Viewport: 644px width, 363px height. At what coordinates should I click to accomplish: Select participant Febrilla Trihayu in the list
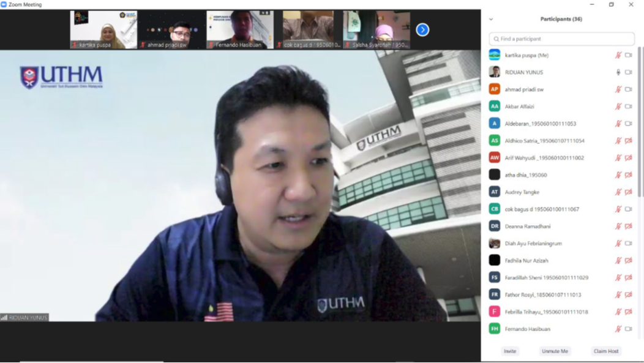[561, 312]
